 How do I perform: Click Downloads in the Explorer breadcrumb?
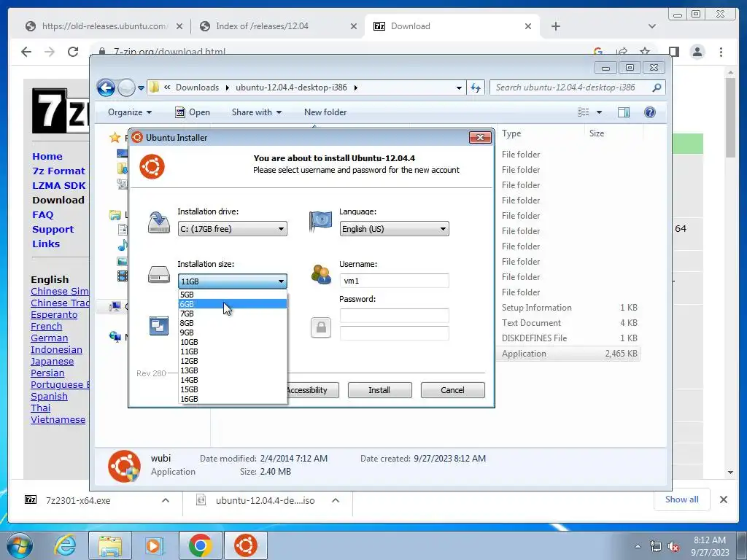[197, 87]
